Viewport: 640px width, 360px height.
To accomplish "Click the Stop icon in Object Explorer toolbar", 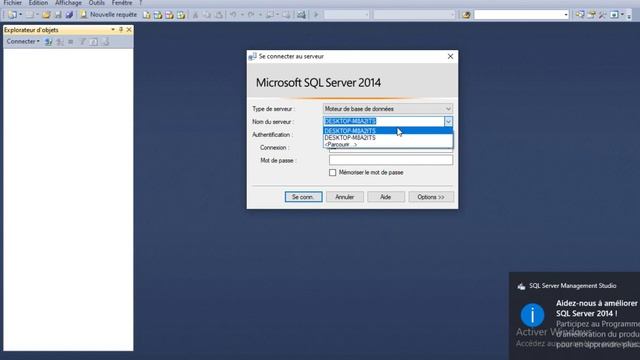I will pos(71,42).
